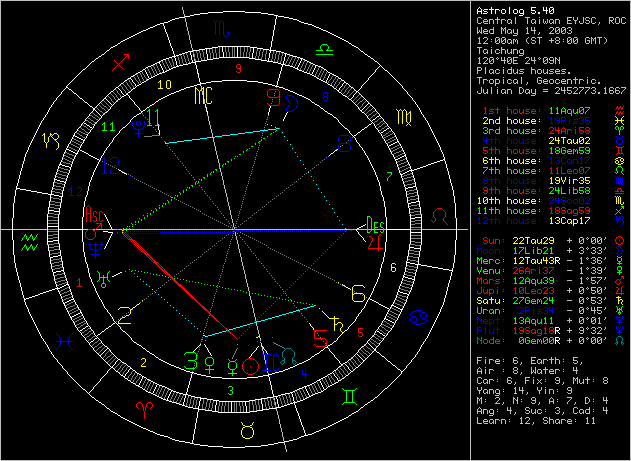Click the MC midheaven marker in chart
Screen dimensions: 631x461
pyautogui.click(x=203, y=97)
